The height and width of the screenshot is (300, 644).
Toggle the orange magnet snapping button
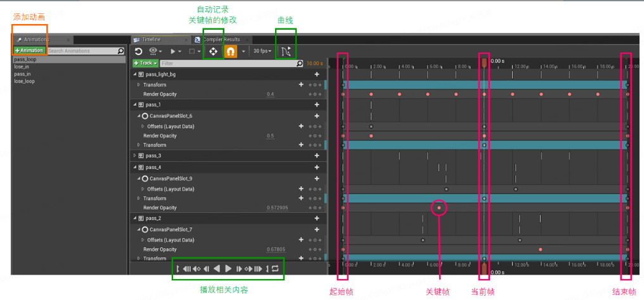[231, 51]
